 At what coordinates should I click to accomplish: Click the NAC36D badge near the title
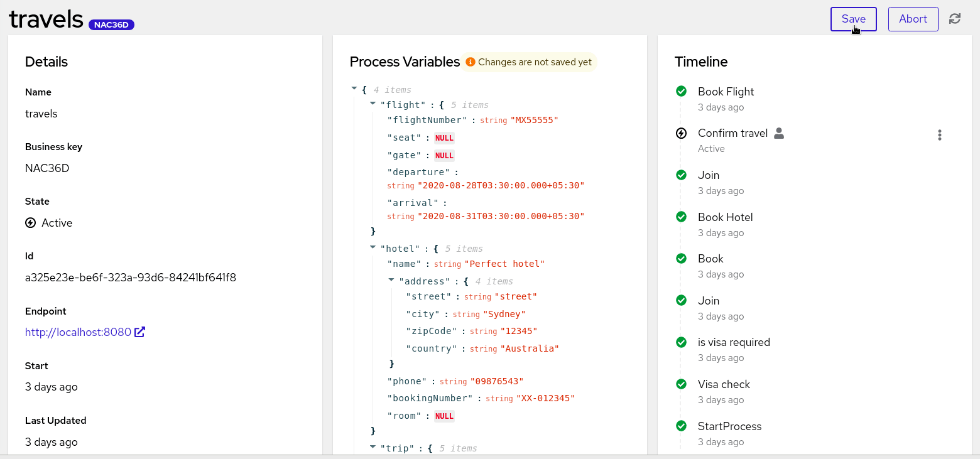point(111,25)
